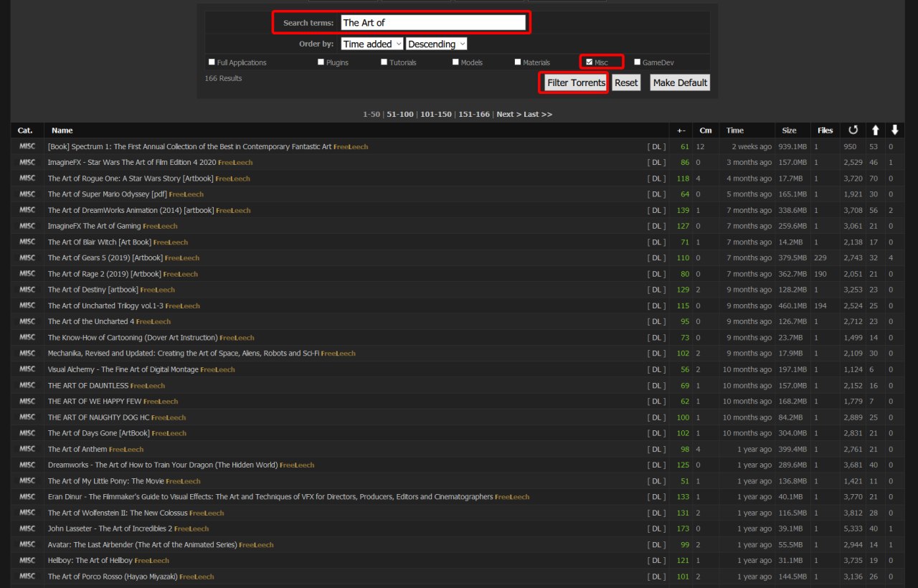Open The Art of My Little Pony torrent

pos(105,481)
